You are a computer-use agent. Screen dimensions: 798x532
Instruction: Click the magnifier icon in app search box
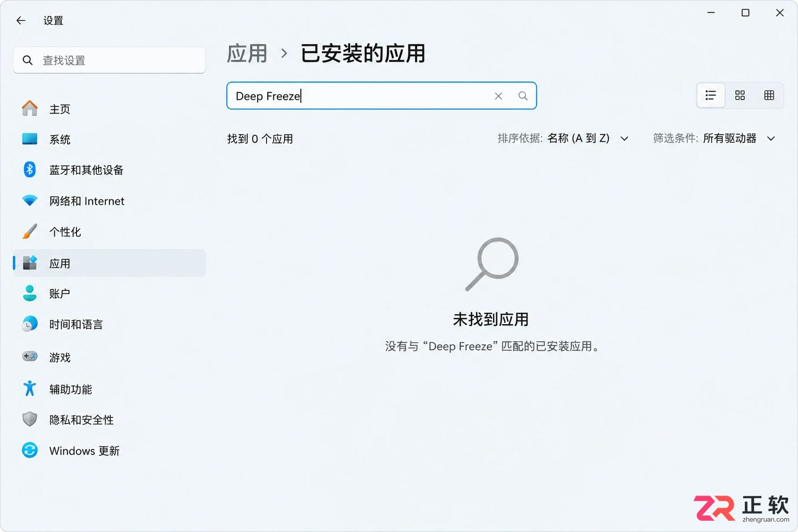point(523,96)
